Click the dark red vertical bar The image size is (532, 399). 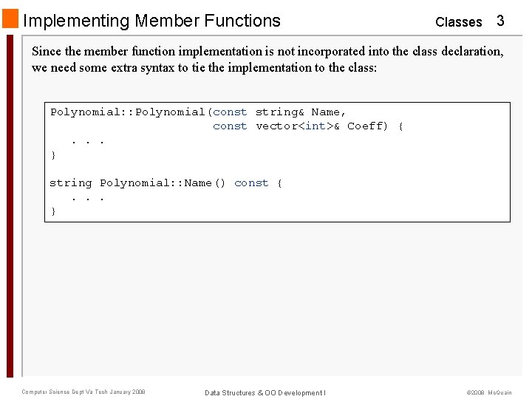click(x=10, y=205)
